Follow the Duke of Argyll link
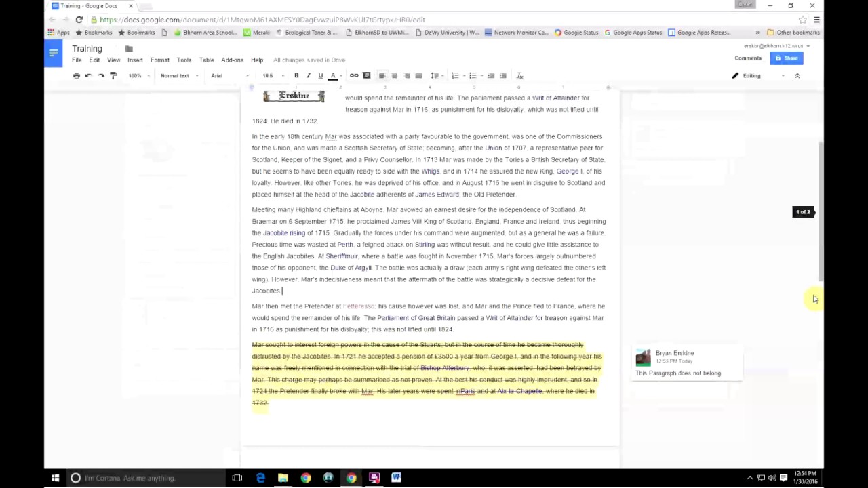 pyautogui.click(x=351, y=268)
